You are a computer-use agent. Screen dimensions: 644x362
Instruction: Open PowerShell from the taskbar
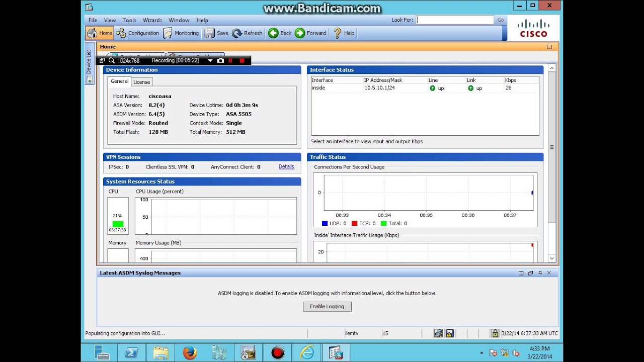pos(131,352)
